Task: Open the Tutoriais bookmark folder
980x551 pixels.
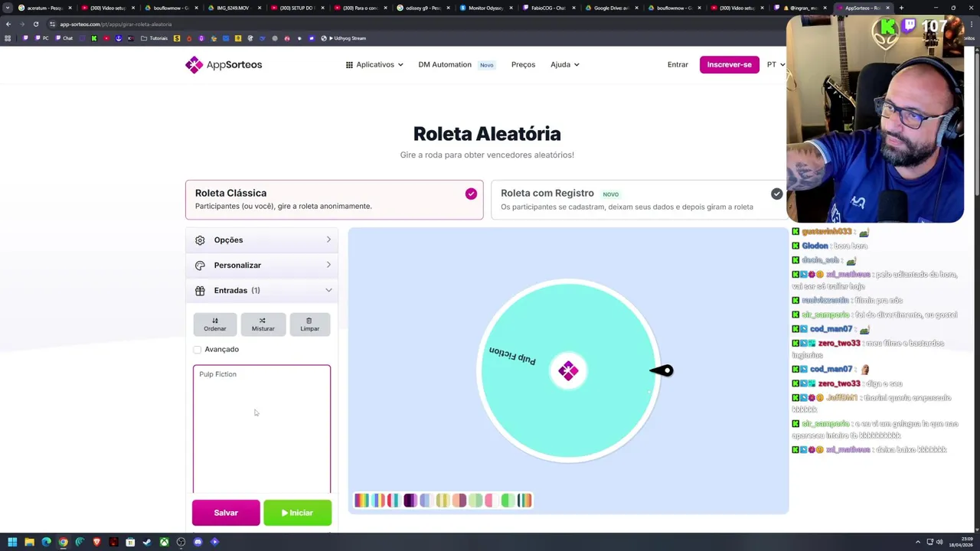Action: coord(155,38)
